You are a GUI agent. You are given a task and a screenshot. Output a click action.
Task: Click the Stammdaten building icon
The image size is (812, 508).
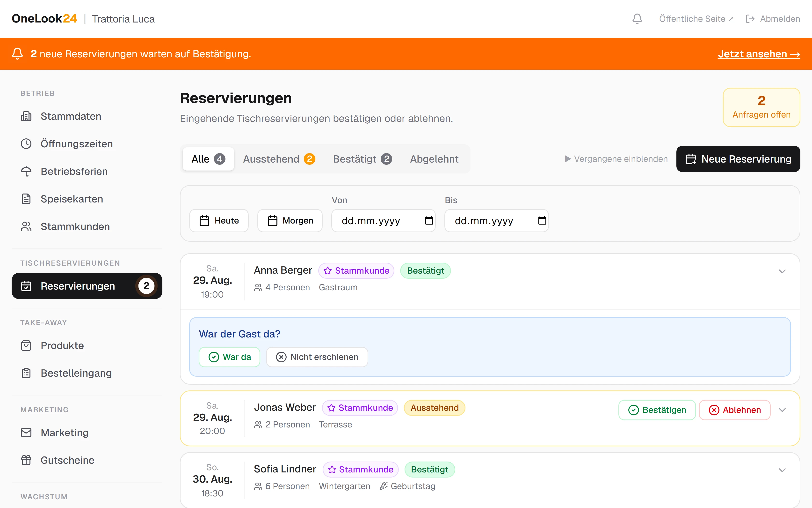(x=26, y=116)
